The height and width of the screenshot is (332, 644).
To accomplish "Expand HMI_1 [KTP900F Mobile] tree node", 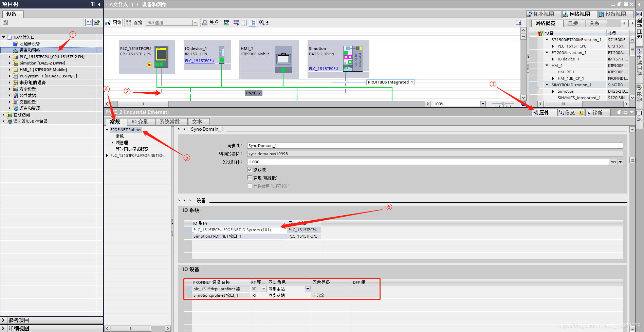I will point(10,70).
